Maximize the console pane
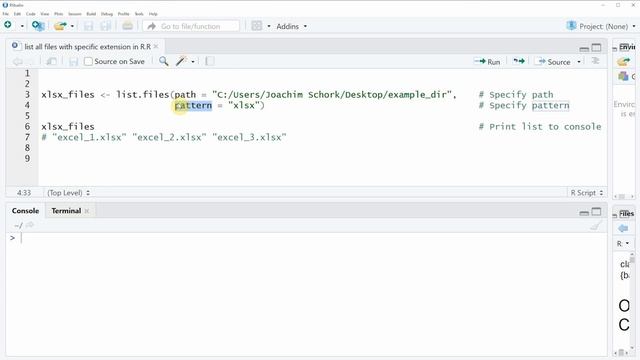The image size is (640, 360). click(x=596, y=211)
